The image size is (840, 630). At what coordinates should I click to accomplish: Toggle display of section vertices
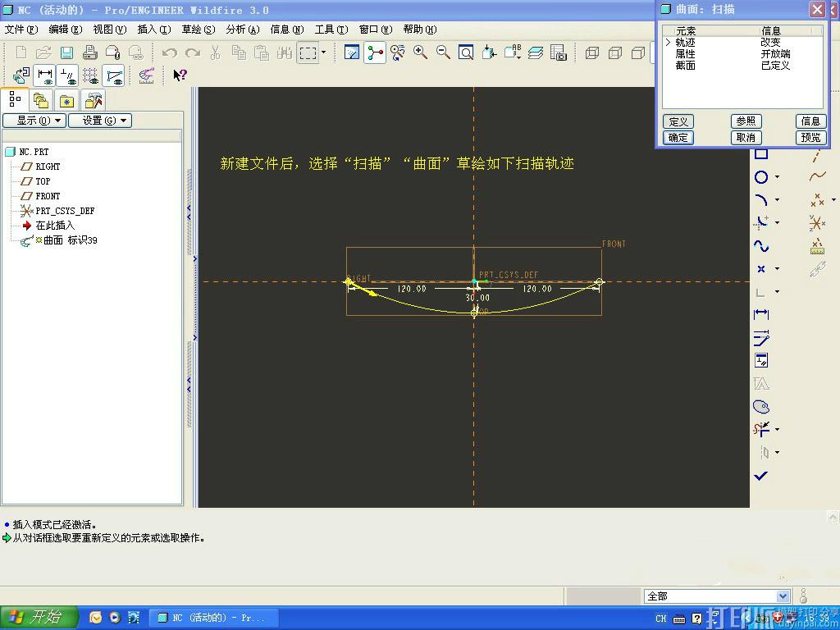[x=113, y=75]
